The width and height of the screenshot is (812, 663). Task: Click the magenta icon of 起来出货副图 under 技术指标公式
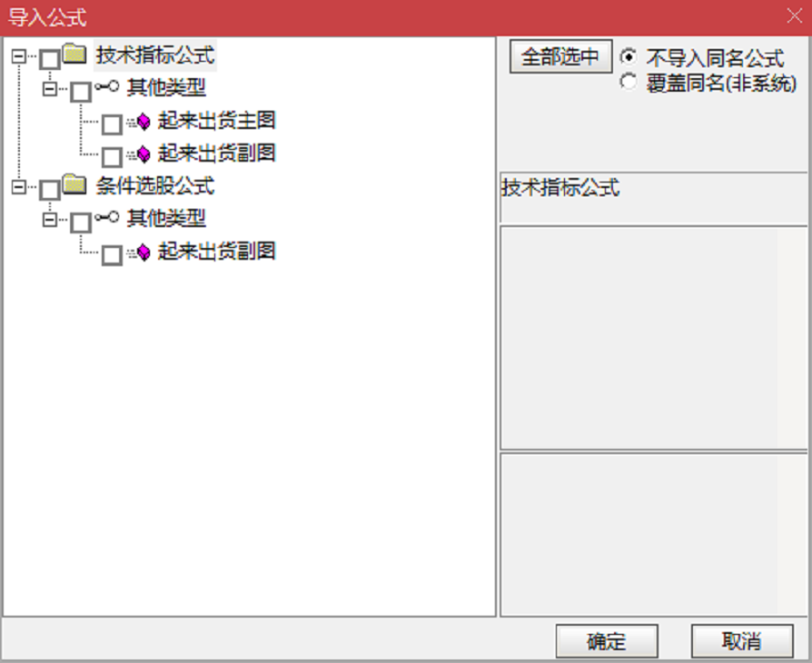pos(140,154)
